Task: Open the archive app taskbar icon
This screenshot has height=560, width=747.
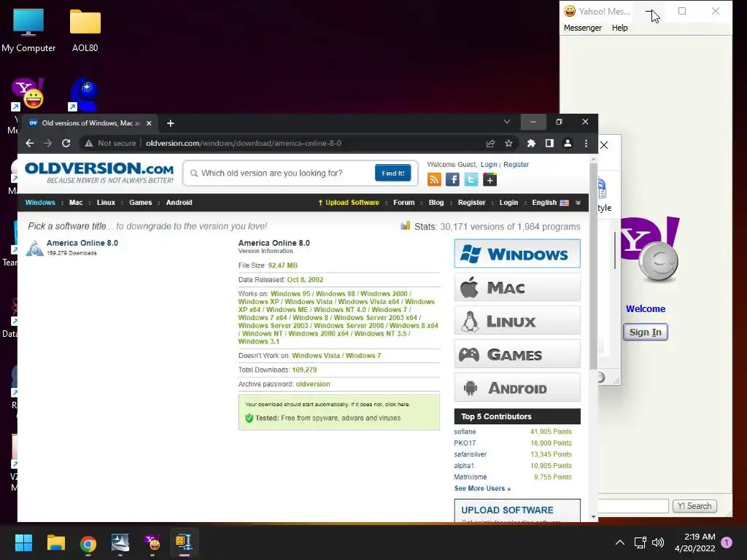Action: (185, 542)
